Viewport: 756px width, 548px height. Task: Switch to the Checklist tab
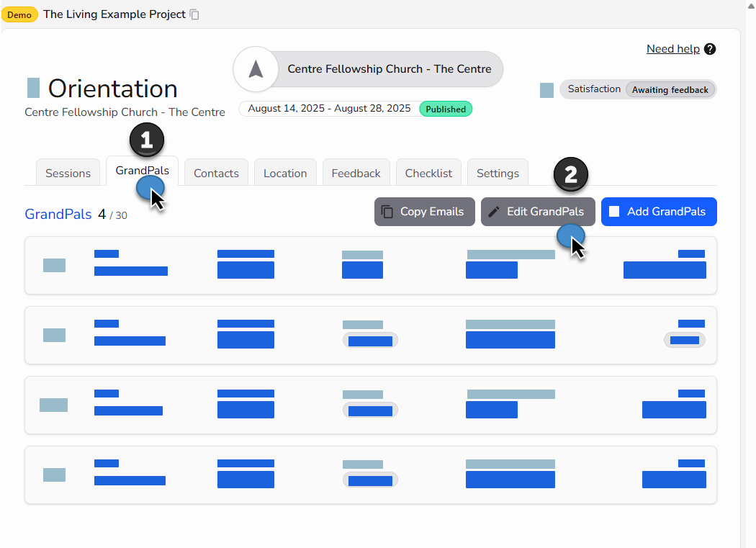(428, 173)
